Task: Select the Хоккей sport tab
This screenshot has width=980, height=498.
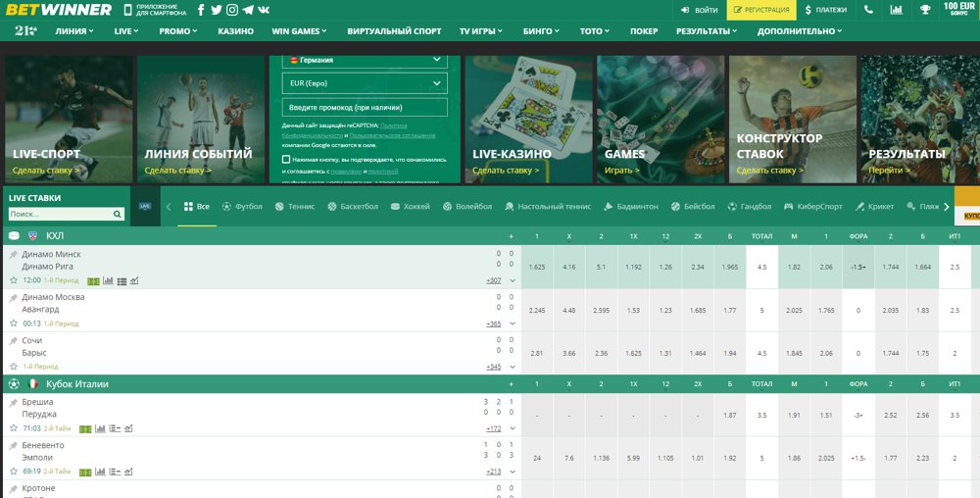Action: [x=410, y=206]
